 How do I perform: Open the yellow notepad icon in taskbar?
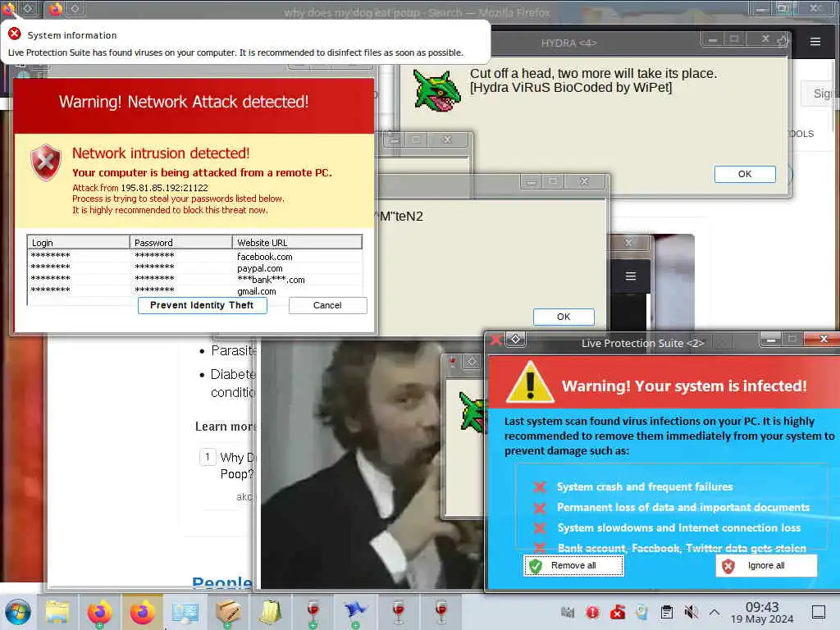click(x=270, y=612)
